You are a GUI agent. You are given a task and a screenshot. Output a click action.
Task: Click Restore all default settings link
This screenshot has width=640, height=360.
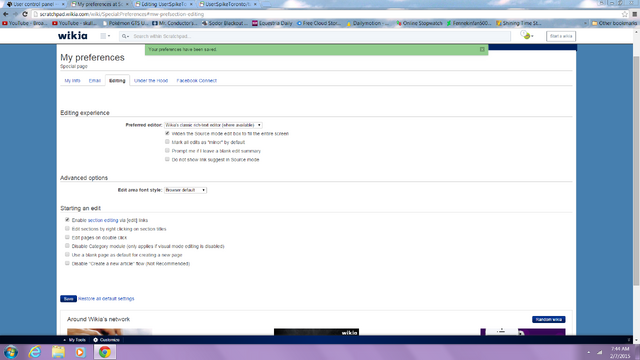106,299
